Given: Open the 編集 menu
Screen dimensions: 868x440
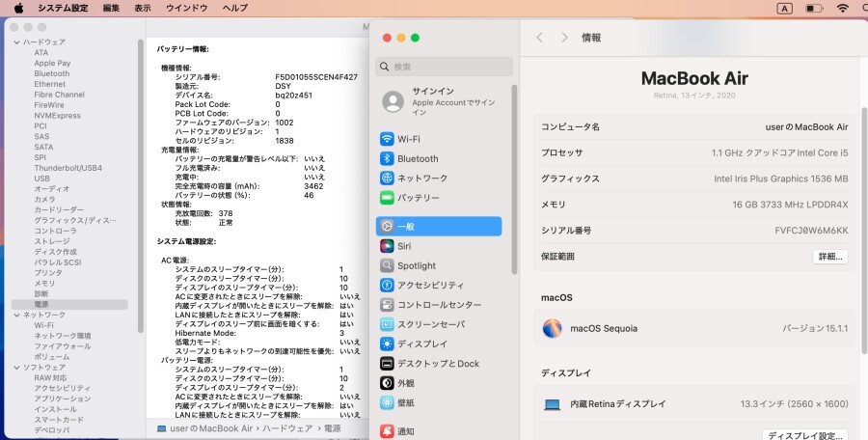Looking at the screenshot, I should pos(111,8).
